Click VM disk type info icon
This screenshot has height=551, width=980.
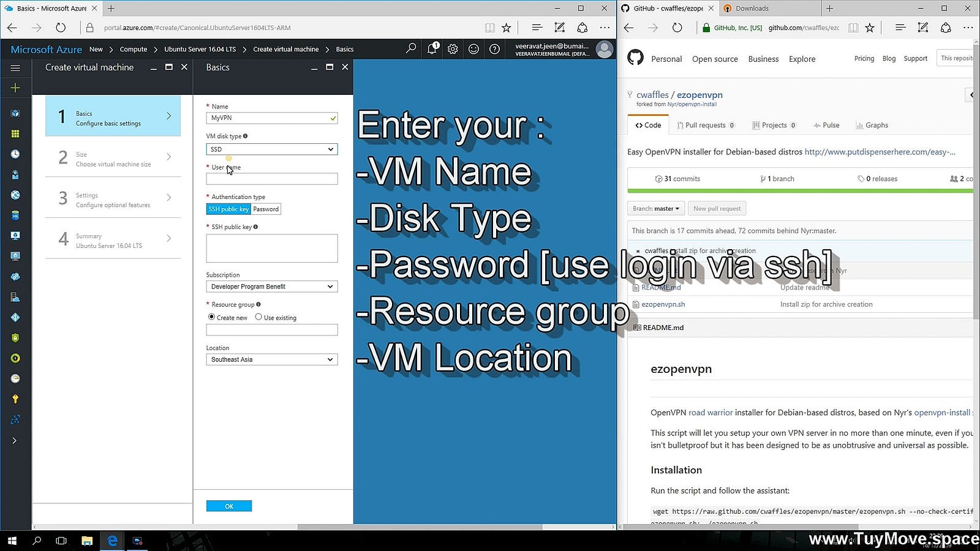[246, 136]
